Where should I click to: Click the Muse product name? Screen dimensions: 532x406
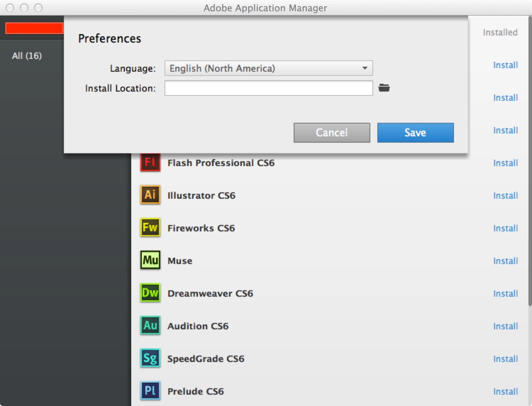click(180, 261)
